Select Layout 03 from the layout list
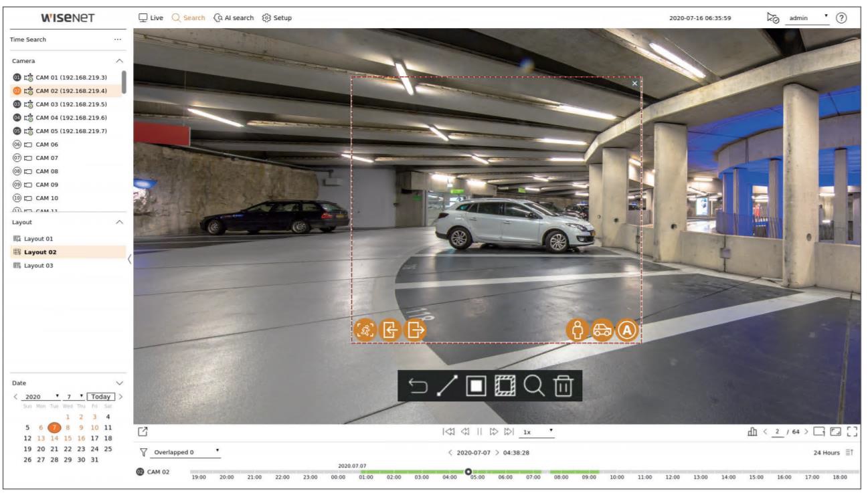This screenshot has height=497, width=868. pyautogui.click(x=38, y=266)
